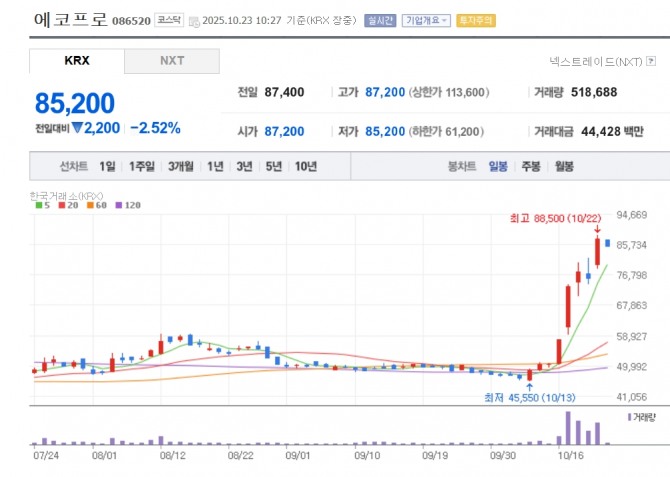Click the 코스닥 market badge
Image resolution: width=670 pixels, height=477 pixels.
[x=168, y=20]
